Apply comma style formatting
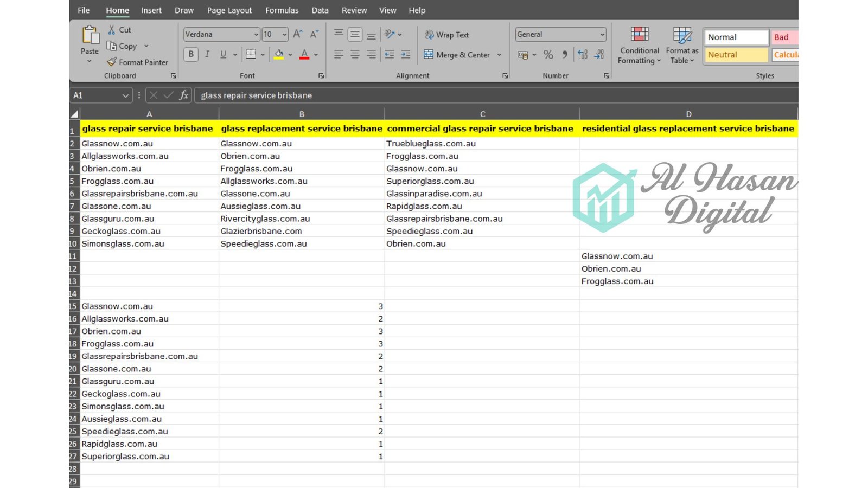 tap(565, 55)
